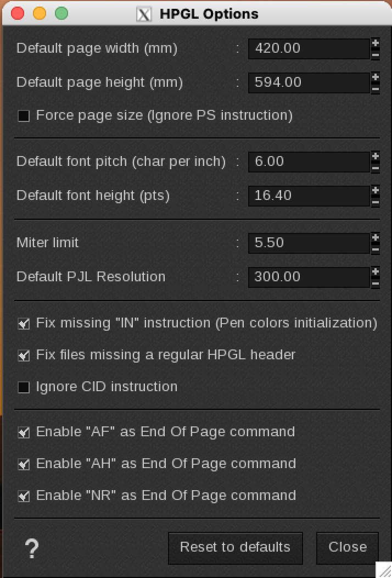Disable "AF" as End Of Page command
392x578 pixels.
click(x=24, y=432)
